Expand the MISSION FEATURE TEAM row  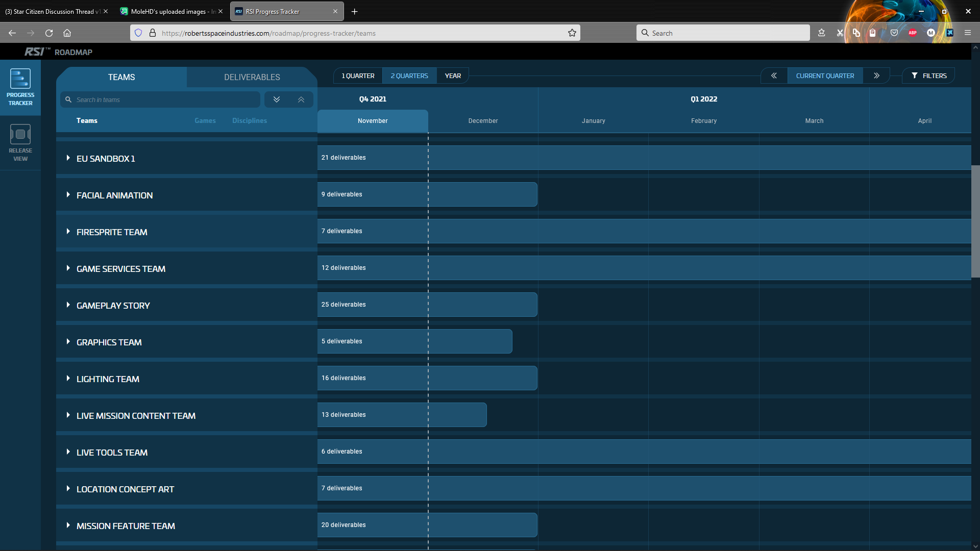[x=68, y=525]
